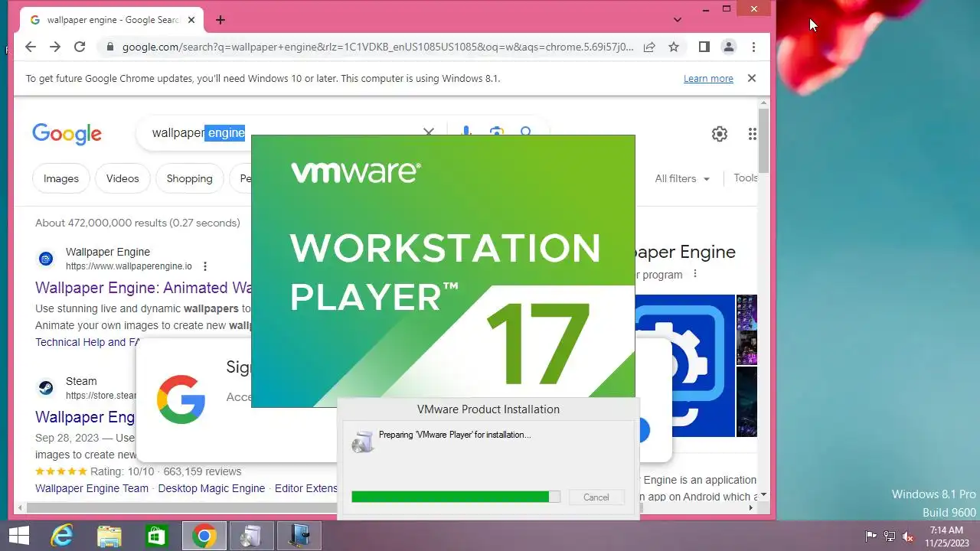Open Chrome side panel

[704, 47]
